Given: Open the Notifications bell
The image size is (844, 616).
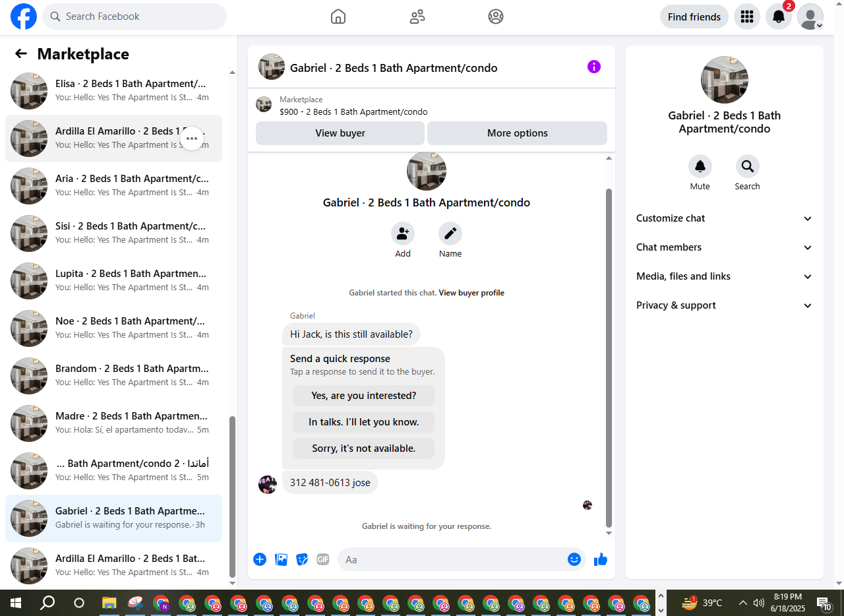Looking at the screenshot, I should (779, 16).
